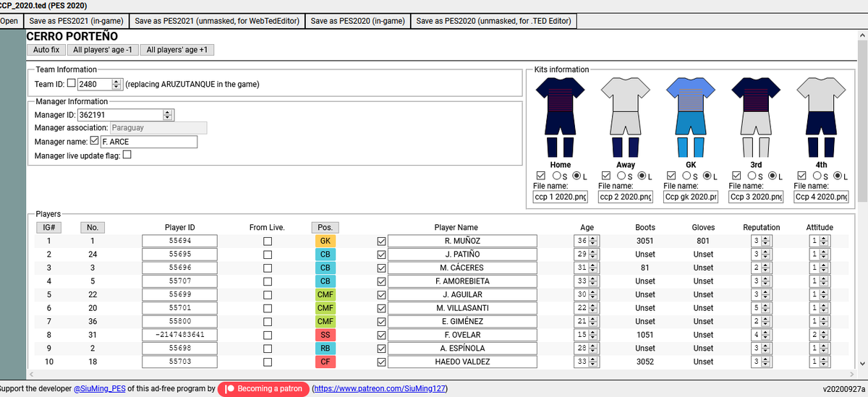This screenshot has height=397, width=868.
Task: Click Manager ID spinner arrows
Action: click(x=168, y=114)
